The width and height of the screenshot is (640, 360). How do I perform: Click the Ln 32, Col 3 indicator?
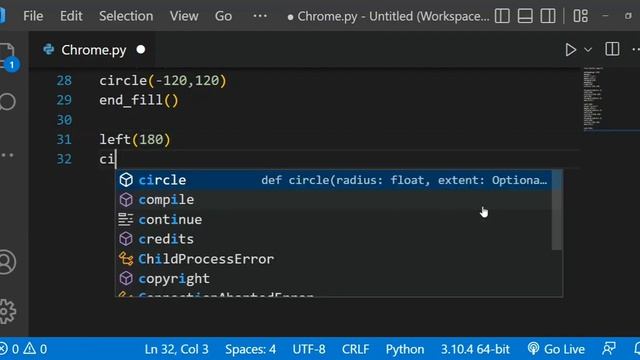click(x=176, y=349)
